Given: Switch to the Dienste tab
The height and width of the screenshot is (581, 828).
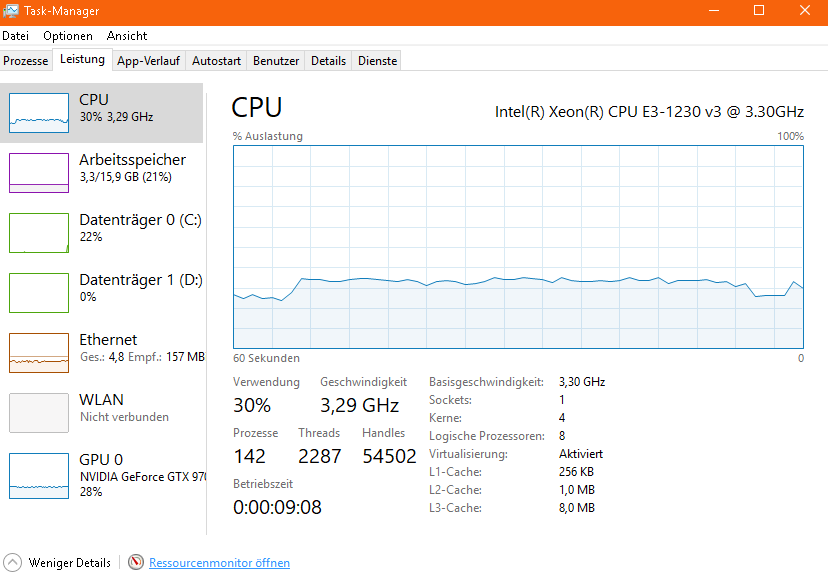Looking at the screenshot, I should [x=377, y=61].
